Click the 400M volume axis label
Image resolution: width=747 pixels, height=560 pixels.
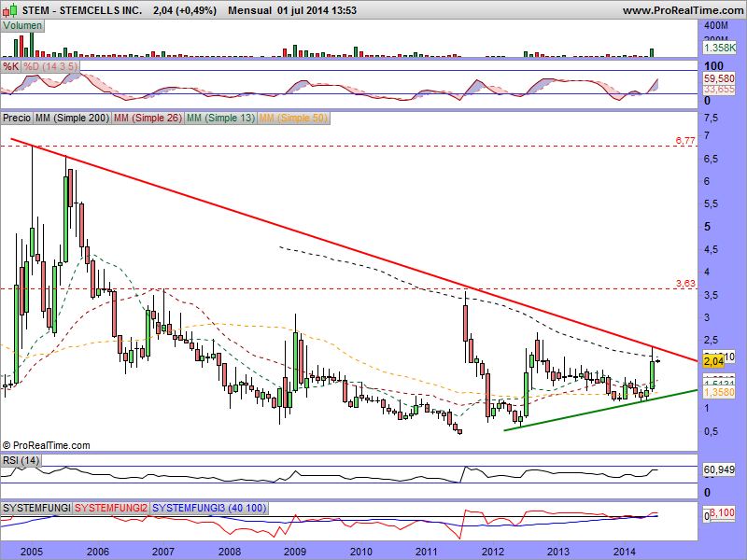coord(716,26)
